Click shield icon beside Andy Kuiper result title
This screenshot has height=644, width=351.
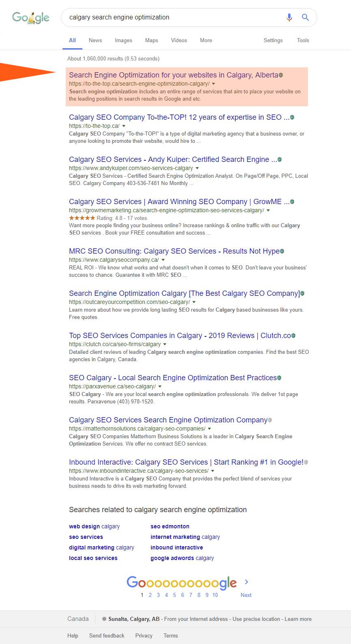280,159
